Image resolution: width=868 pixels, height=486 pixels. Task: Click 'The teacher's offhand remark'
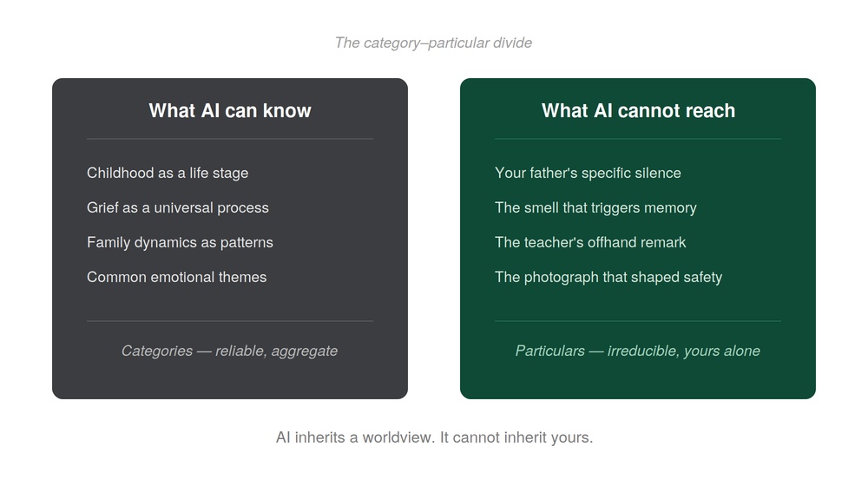590,242
